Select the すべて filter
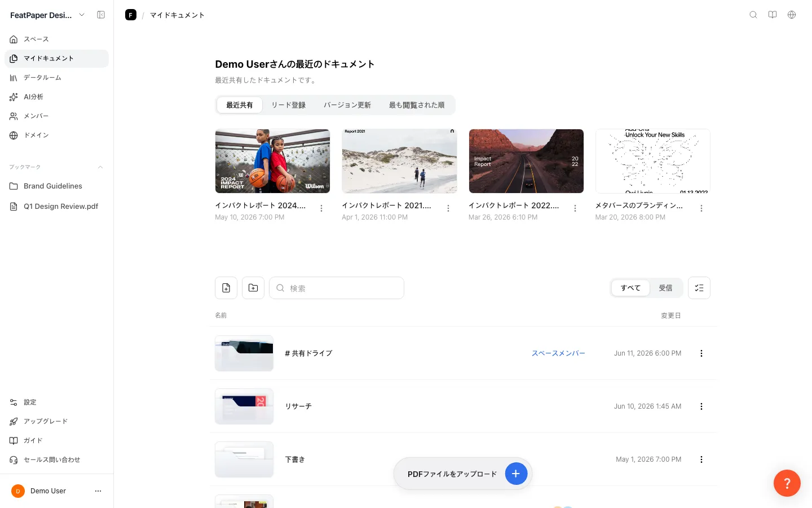 click(630, 288)
